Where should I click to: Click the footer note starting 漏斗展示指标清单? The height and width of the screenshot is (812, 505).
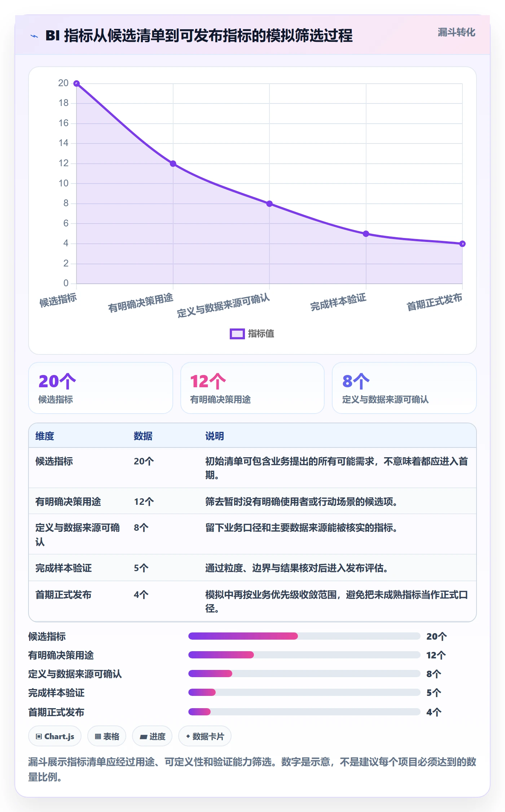tap(252, 769)
